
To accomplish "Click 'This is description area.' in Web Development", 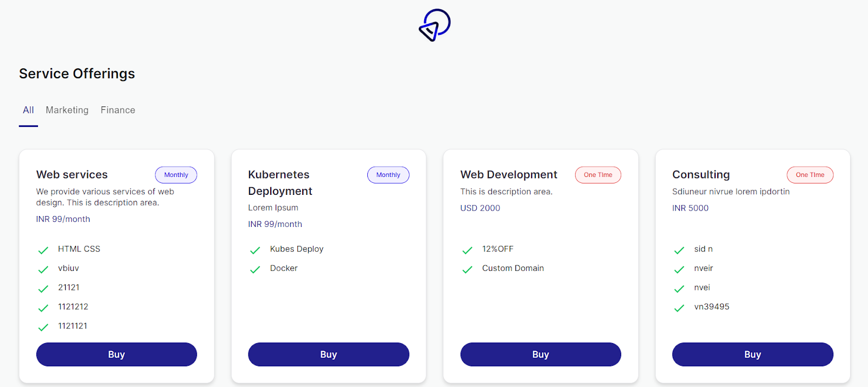I will (507, 192).
